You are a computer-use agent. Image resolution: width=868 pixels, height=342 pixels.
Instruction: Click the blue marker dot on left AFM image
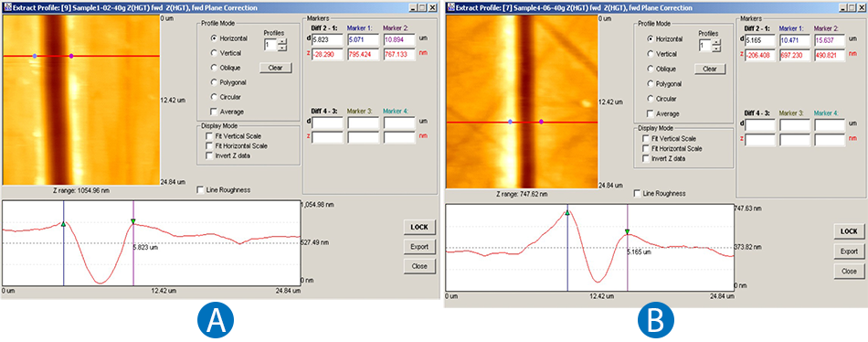[x=36, y=56]
